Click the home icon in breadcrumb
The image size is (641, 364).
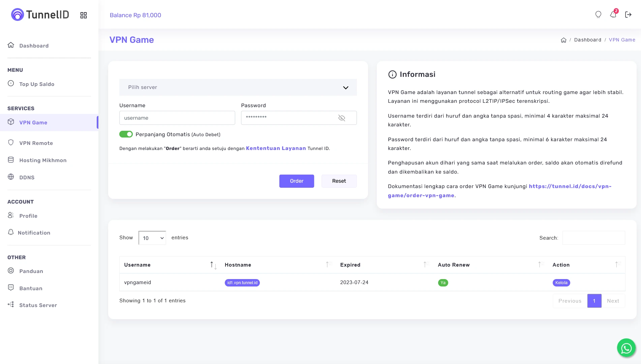pos(563,40)
